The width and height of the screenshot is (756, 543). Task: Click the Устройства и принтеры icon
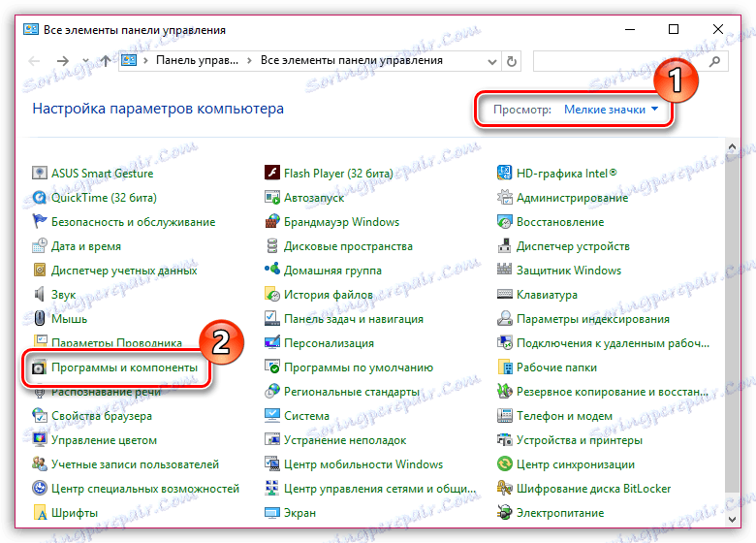504,440
